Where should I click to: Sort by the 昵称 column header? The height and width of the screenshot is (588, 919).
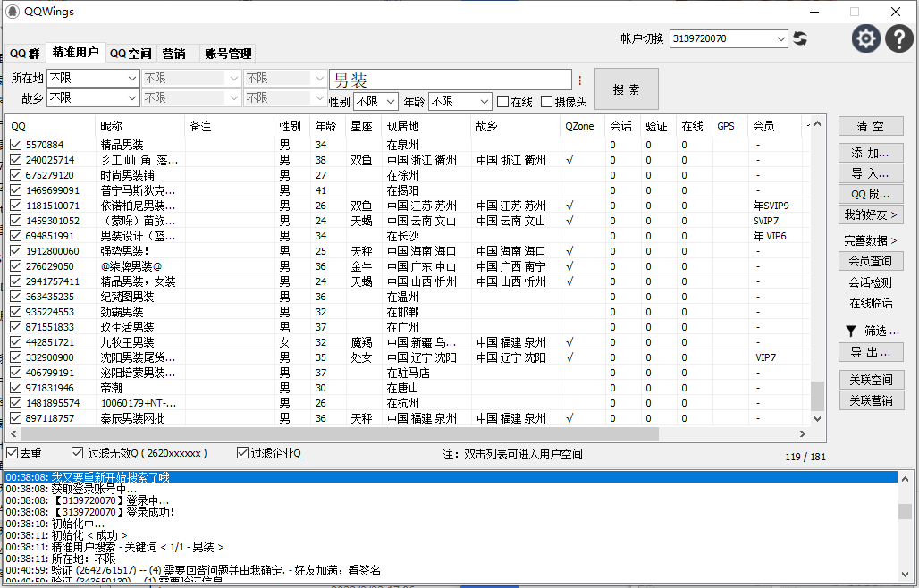pyautogui.click(x=140, y=126)
